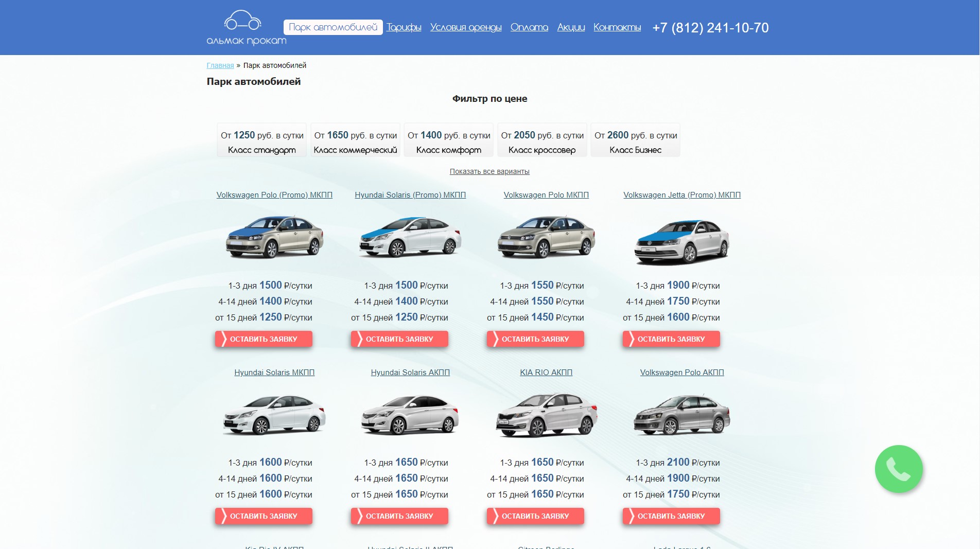Call phone number +7 (812) 241-10-70
The width and height of the screenshot is (980, 549).
(710, 28)
